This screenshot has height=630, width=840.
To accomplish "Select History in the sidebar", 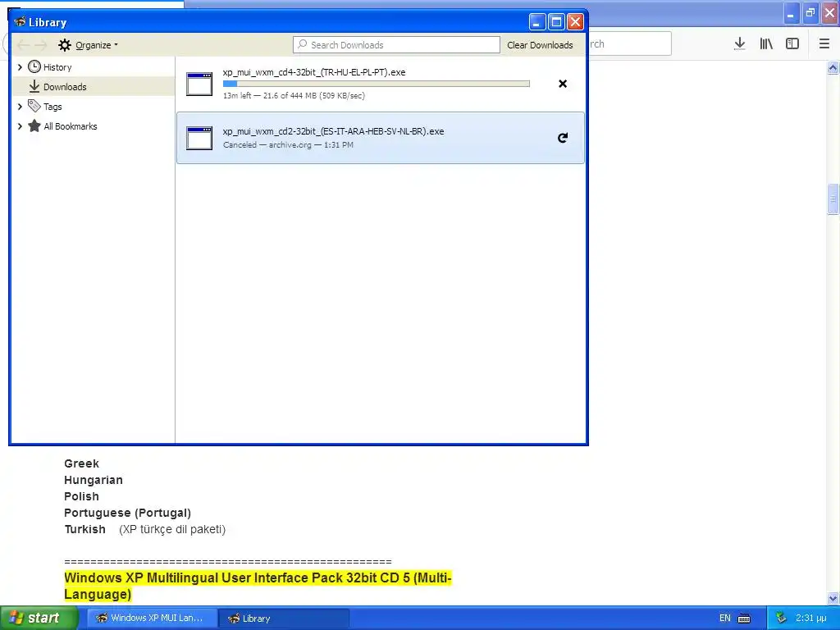I will click(x=57, y=67).
